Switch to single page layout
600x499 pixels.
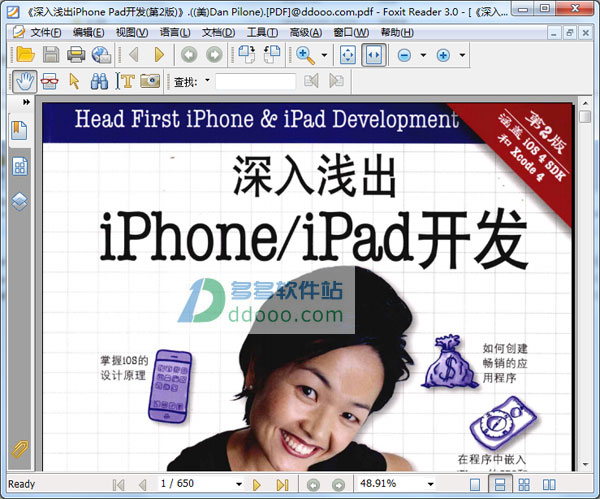(x=475, y=484)
